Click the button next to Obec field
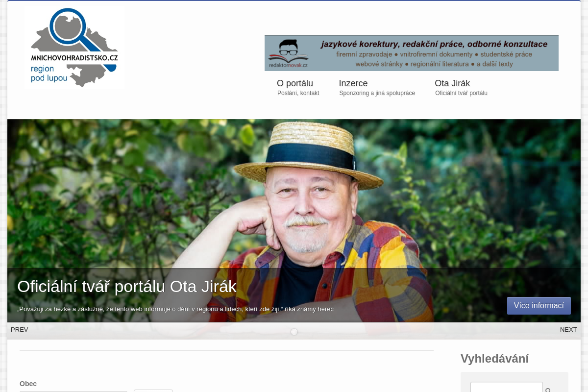This screenshot has width=588, height=392. [153, 391]
